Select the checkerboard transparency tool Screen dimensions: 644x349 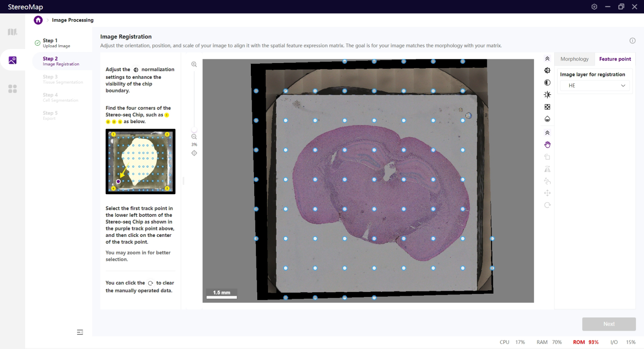click(547, 107)
